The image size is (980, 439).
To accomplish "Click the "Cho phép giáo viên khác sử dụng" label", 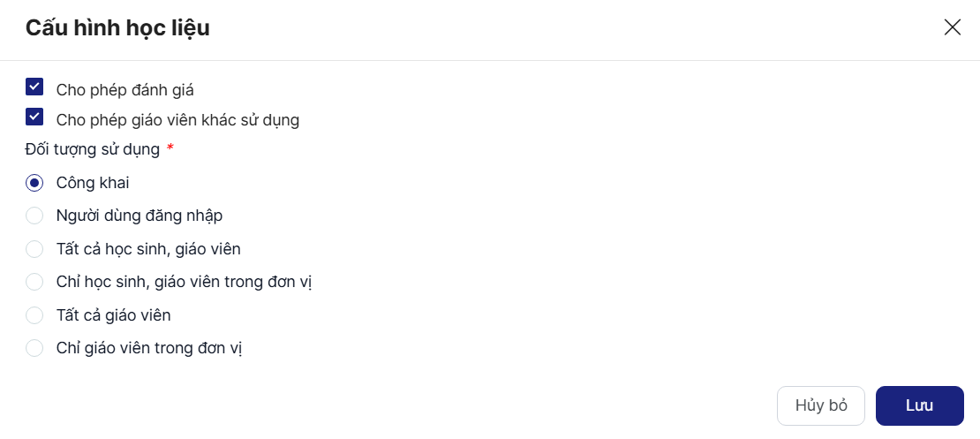I will point(177,119).
